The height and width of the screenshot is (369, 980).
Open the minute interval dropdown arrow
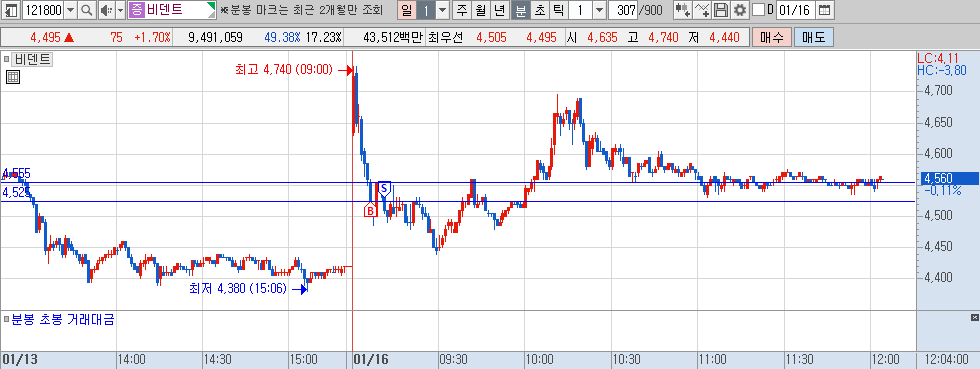coord(599,10)
